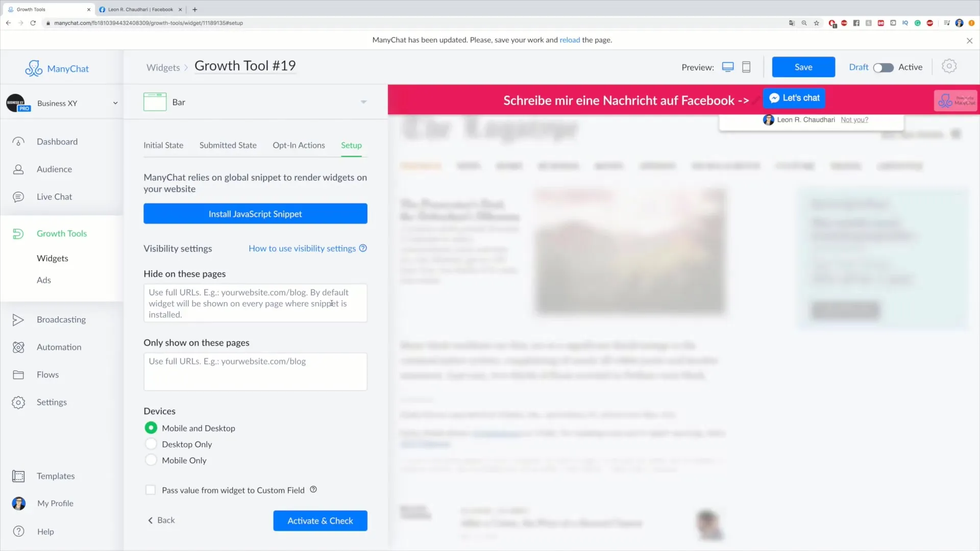Click the Hide on these pages input field
Viewport: 980px width, 551px height.
point(255,303)
